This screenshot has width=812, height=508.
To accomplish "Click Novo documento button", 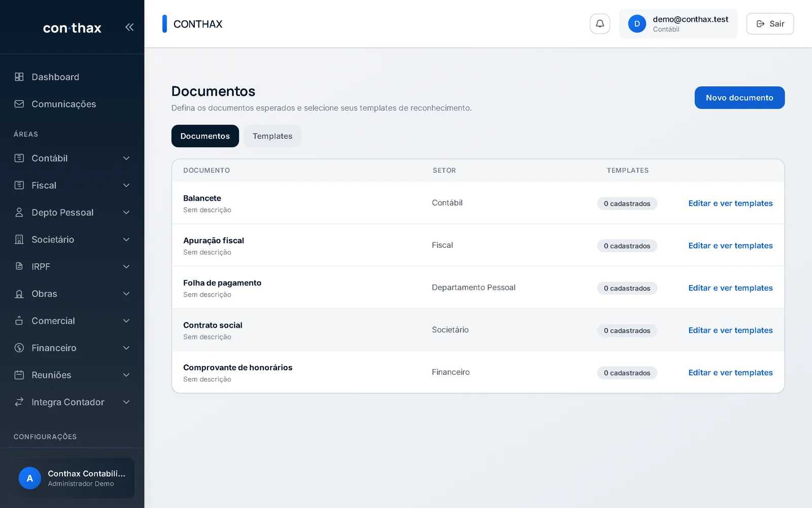I will (x=739, y=98).
